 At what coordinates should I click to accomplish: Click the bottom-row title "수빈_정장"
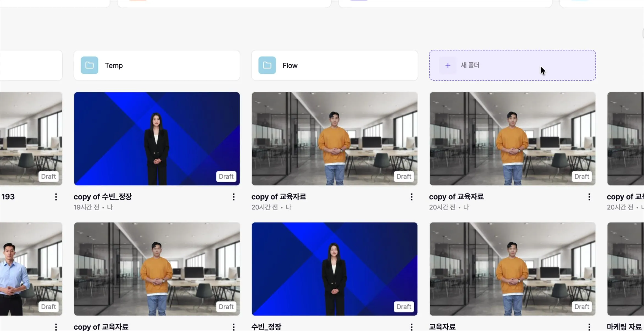click(x=266, y=327)
